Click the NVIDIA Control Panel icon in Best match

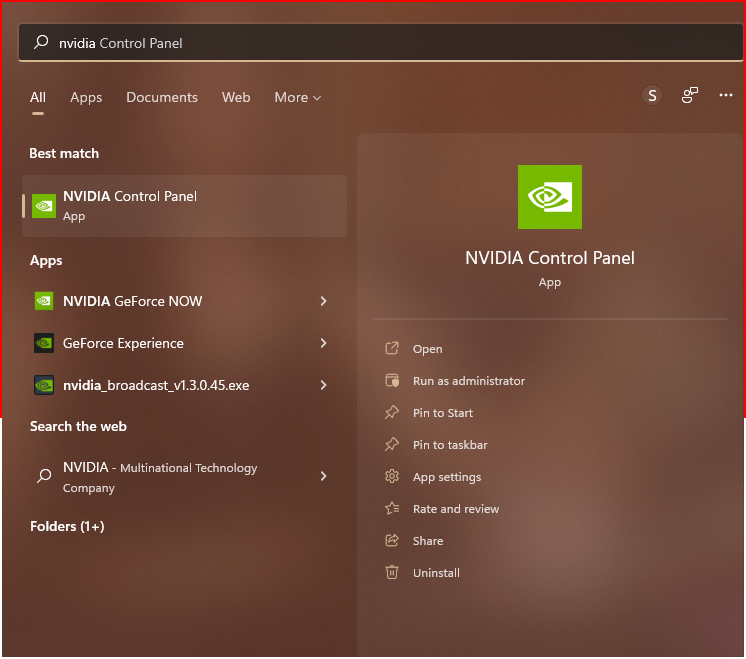coord(44,206)
